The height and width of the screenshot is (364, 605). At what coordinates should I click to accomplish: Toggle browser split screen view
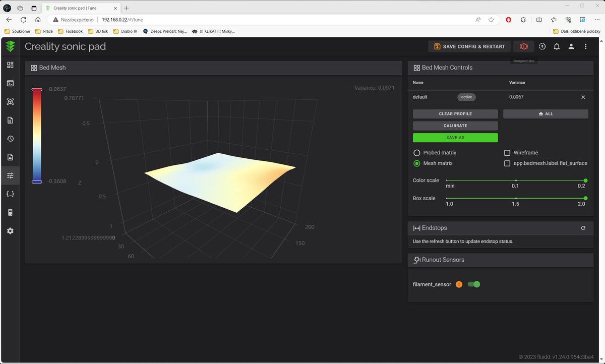tap(539, 20)
